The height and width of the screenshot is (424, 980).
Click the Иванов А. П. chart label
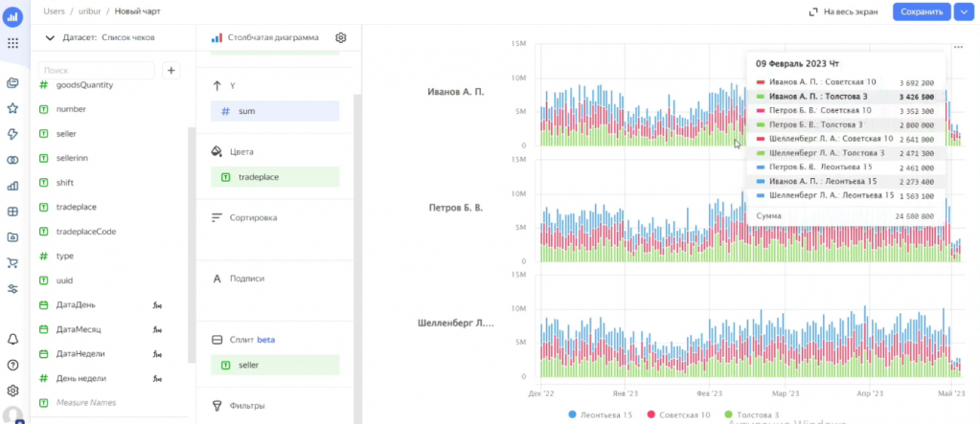(456, 92)
